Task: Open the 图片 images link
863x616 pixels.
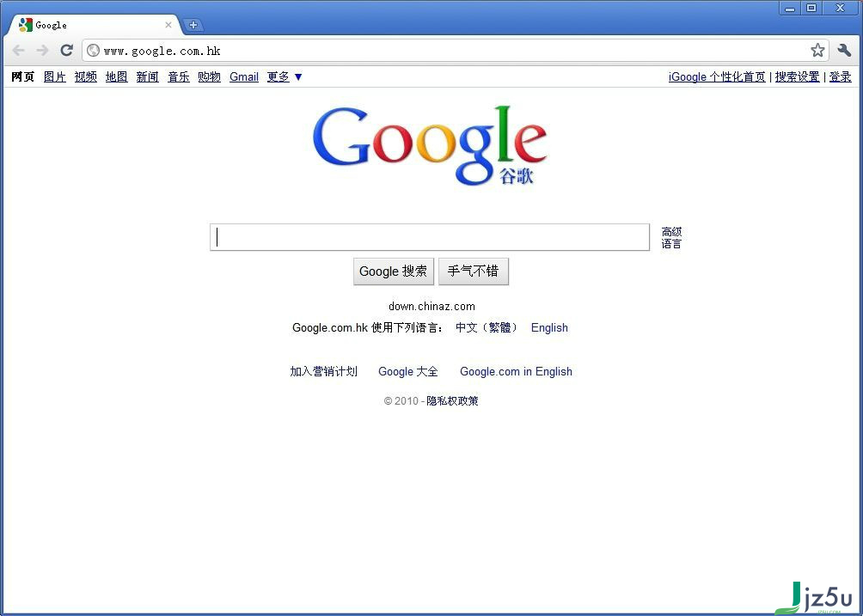Action: click(x=54, y=77)
